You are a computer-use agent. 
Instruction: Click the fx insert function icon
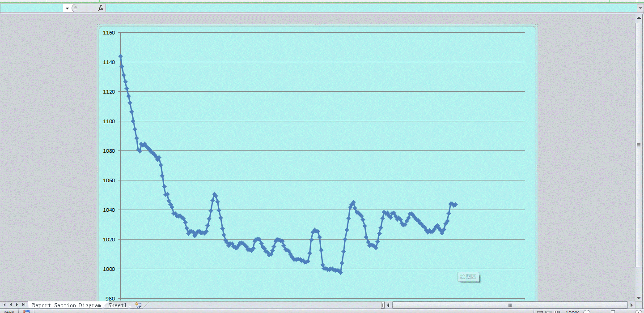click(101, 8)
